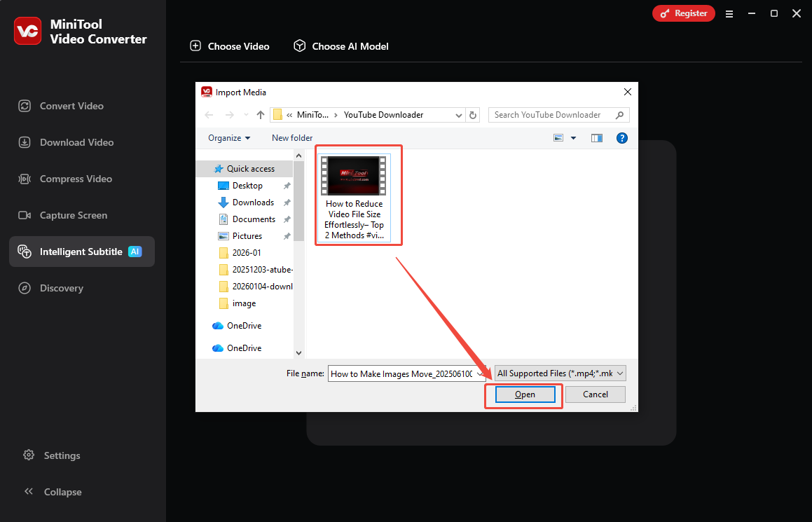Unpin Pictures from Quick access
Viewport: 812px width, 522px height.
[x=287, y=235]
